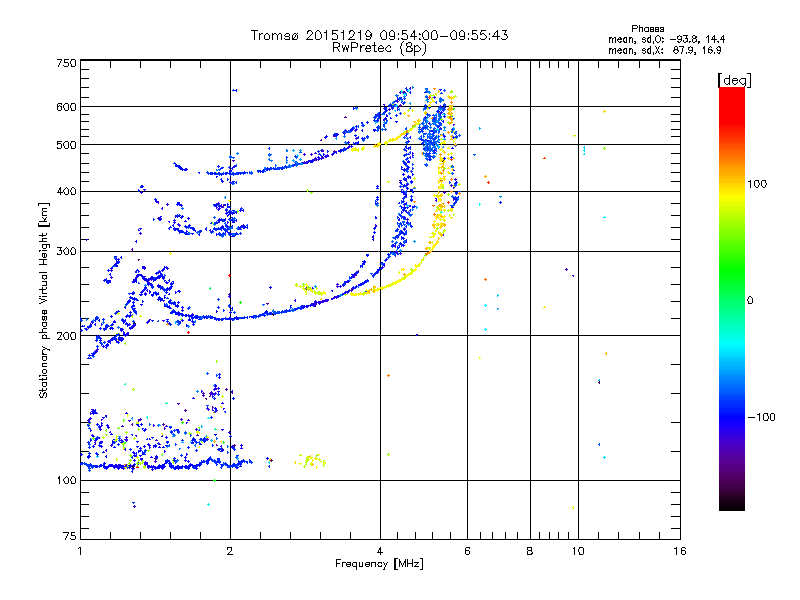Click the "Phases" heading at top right
The width and height of the screenshot is (800, 600).
(x=647, y=29)
